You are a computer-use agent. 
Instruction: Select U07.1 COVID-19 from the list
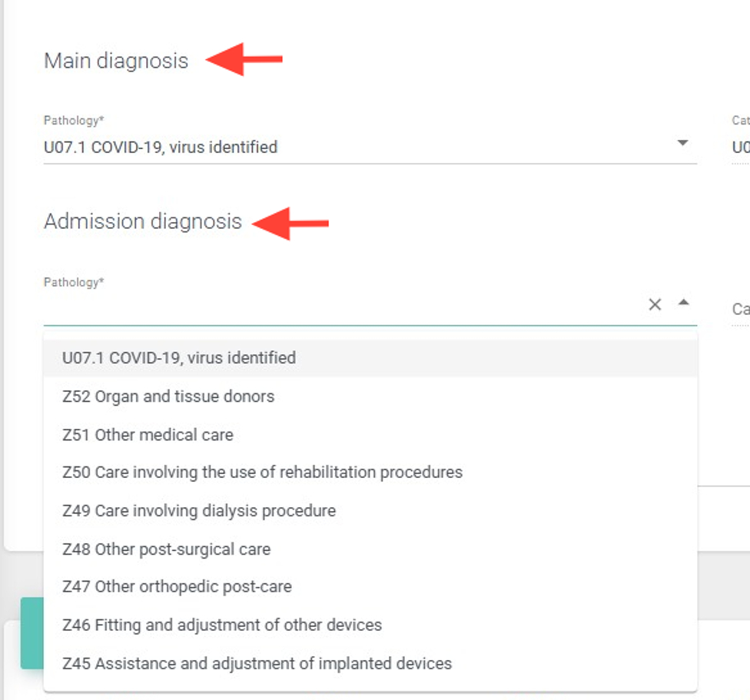[179, 358]
